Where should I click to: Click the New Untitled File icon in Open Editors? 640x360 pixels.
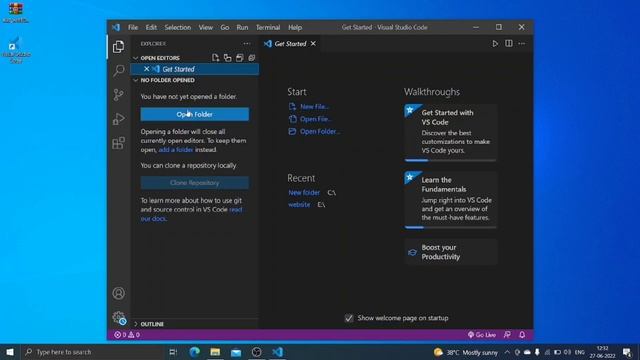coord(215,58)
